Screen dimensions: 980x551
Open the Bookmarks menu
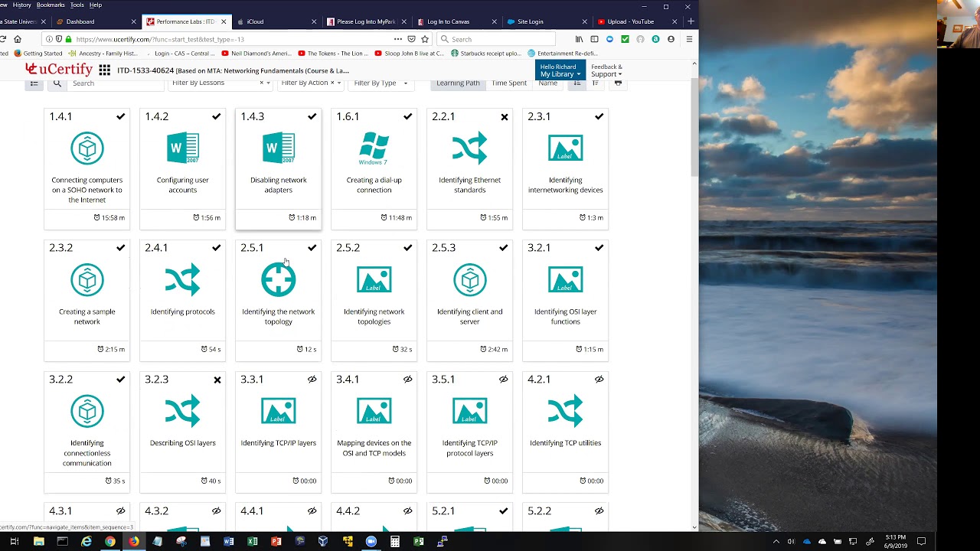51,5
